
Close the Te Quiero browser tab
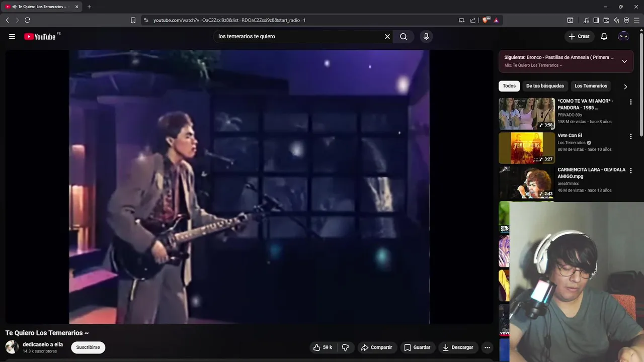(76, 7)
